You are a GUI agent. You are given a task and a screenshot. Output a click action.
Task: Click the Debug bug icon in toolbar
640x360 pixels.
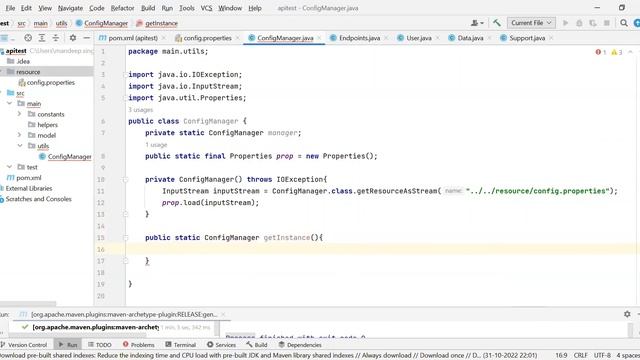[x=579, y=23]
